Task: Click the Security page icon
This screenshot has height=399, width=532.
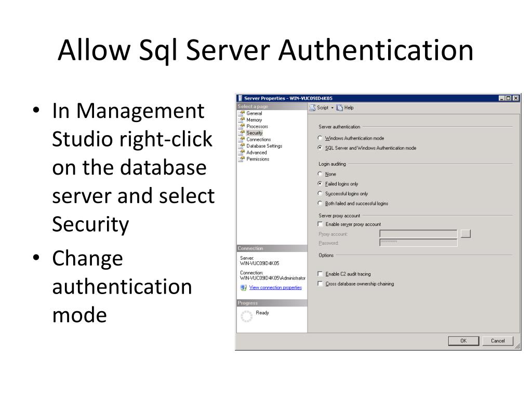Action: point(242,133)
